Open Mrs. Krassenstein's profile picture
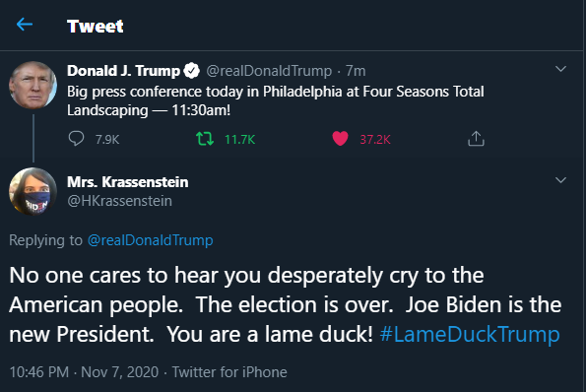Image resolution: width=586 pixels, height=392 pixels. point(33,191)
